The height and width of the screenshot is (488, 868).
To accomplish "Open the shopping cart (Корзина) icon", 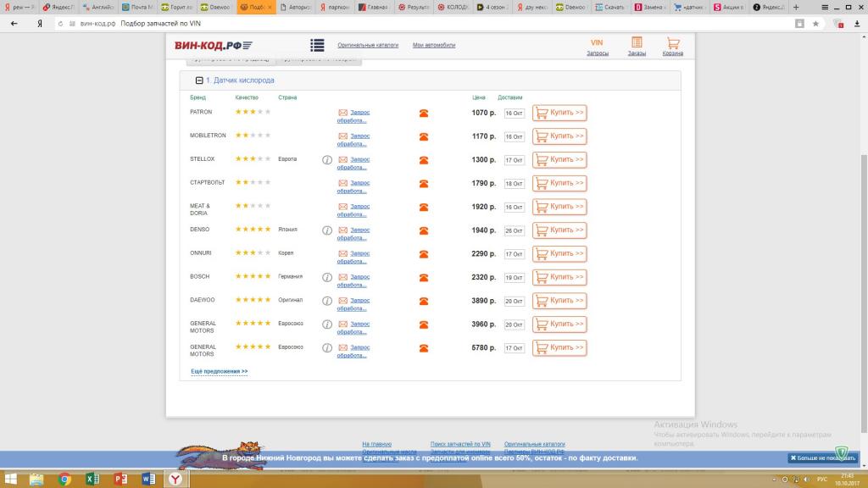I will point(673,47).
